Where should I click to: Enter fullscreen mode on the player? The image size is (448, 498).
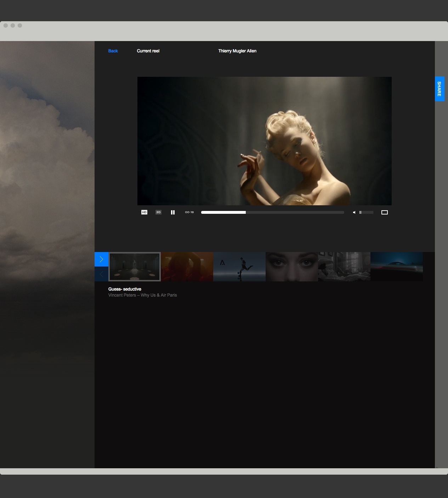(x=384, y=212)
